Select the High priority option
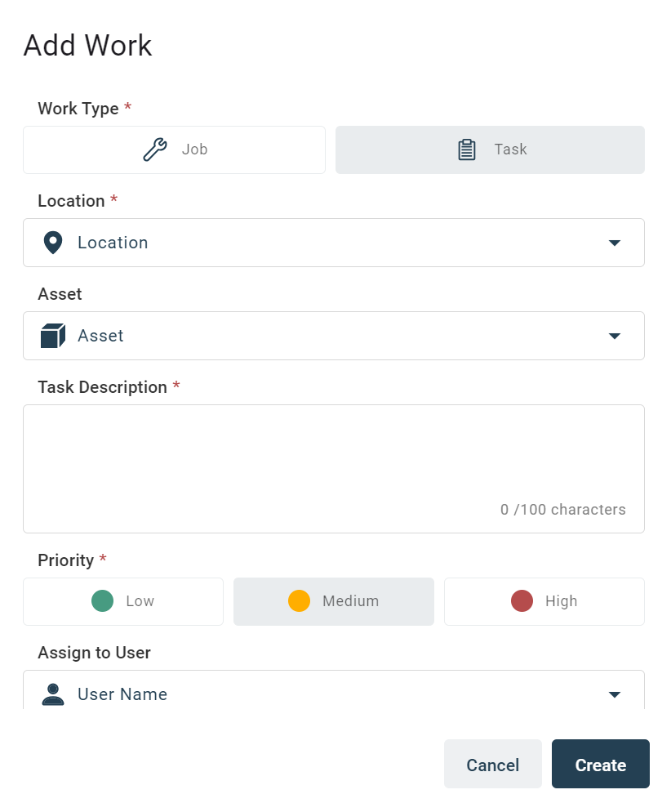The image size is (671, 812). pos(544,600)
